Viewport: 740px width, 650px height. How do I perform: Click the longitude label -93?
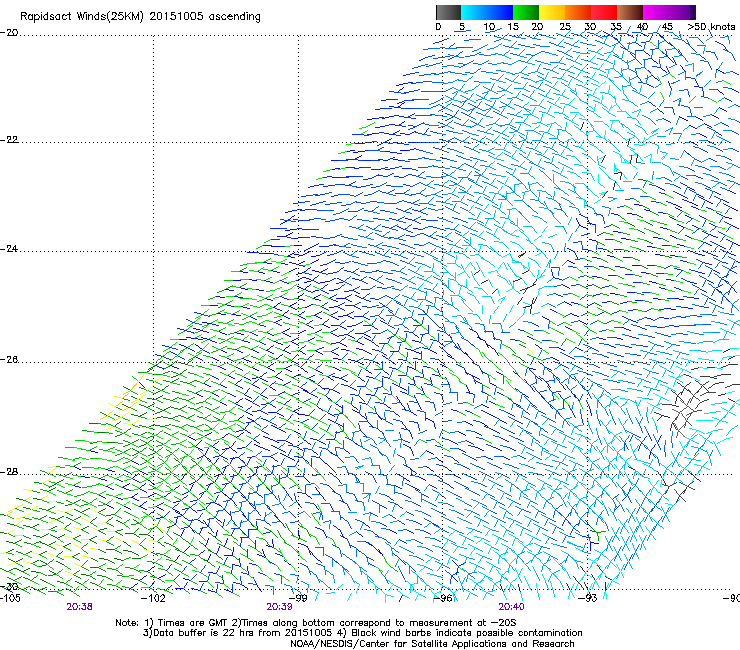point(588,598)
